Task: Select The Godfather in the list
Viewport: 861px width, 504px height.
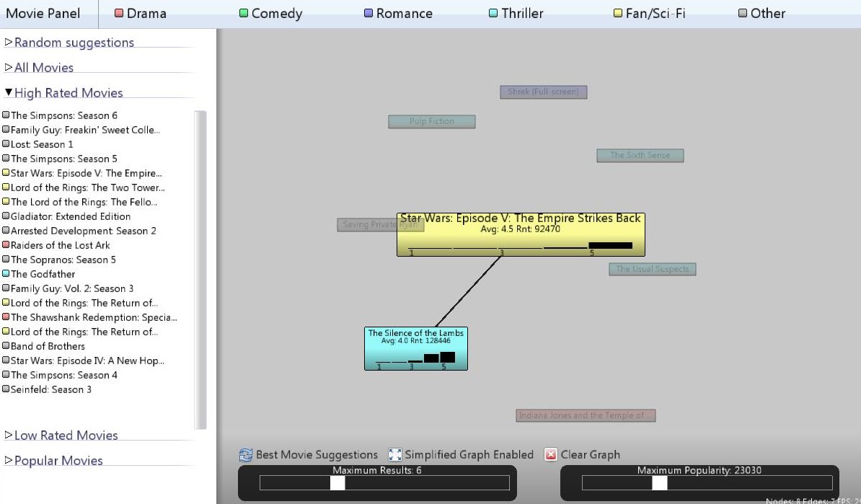Action: click(39, 274)
